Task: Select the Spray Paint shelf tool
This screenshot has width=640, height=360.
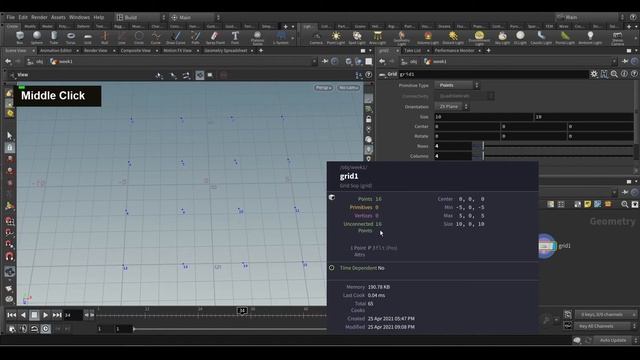Action: pos(215,38)
